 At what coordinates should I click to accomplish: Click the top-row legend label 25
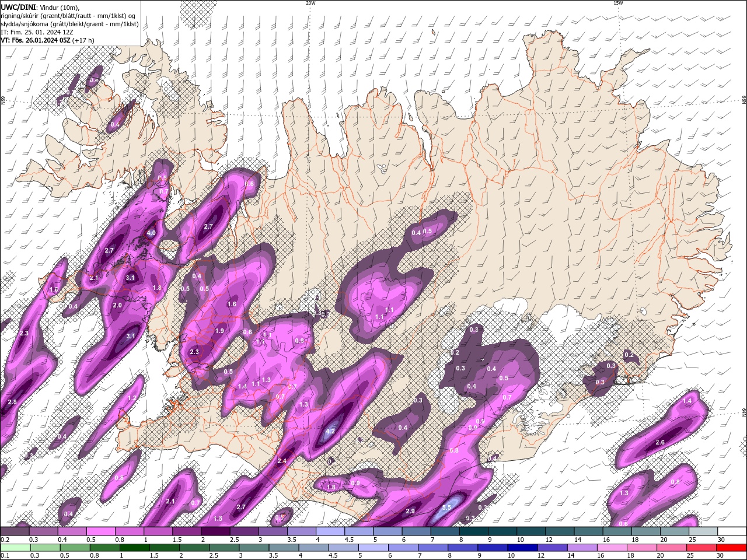(692, 540)
